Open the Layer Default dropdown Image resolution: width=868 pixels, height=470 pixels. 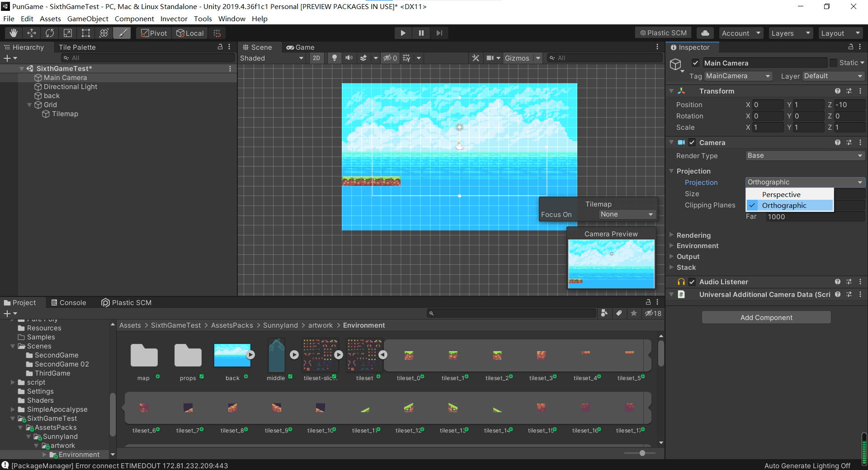(834, 76)
